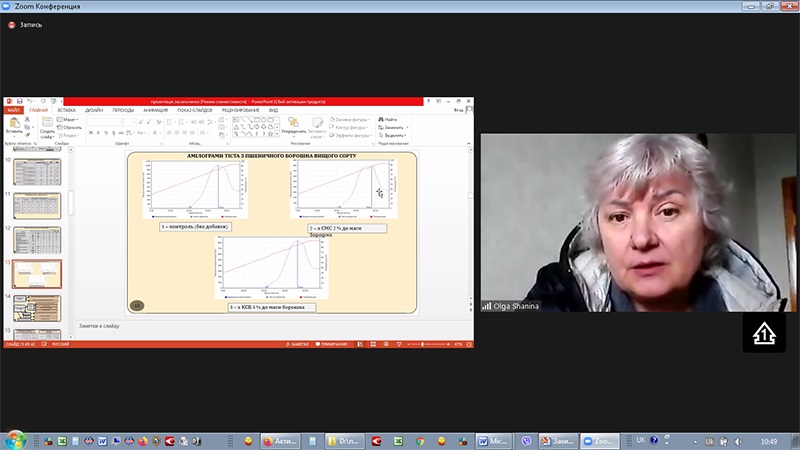800x450 pixels.
Task: Toggle the Notes (Заметки) pane in the status bar
Action: click(x=296, y=343)
